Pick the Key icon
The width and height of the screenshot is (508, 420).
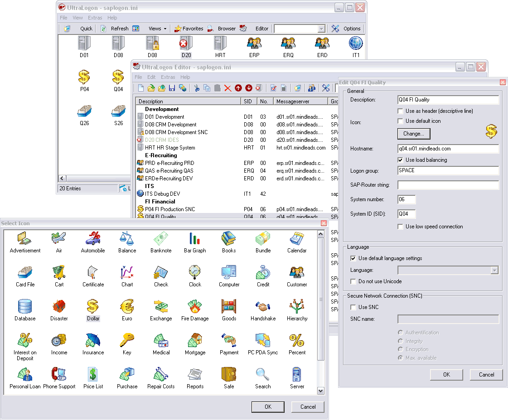click(x=127, y=344)
